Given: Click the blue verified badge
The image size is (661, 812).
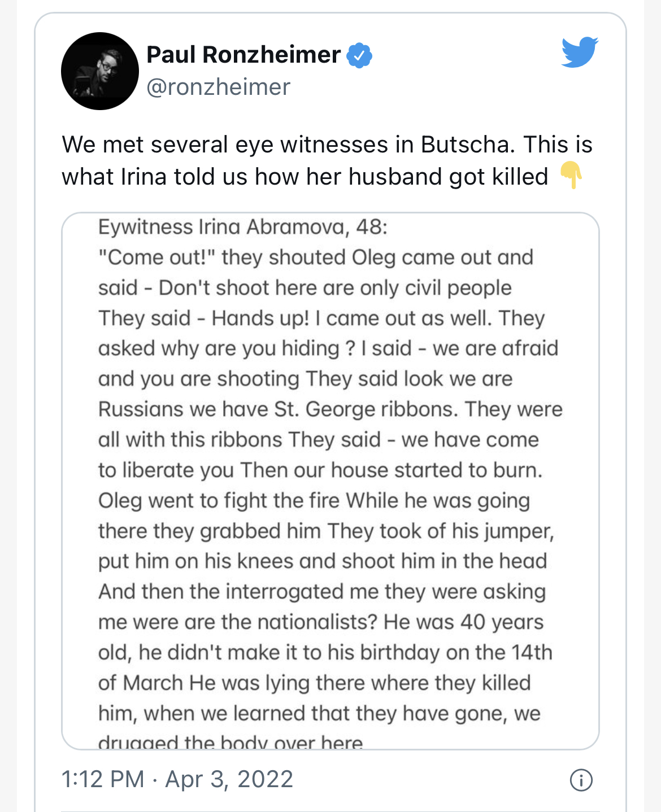Looking at the screenshot, I should pyautogui.click(x=359, y=55).
